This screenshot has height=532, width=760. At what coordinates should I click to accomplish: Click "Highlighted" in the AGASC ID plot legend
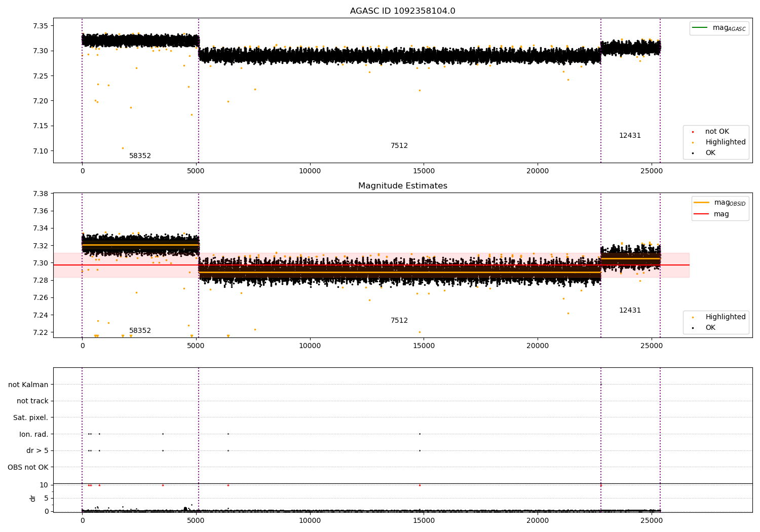[726, 142]
